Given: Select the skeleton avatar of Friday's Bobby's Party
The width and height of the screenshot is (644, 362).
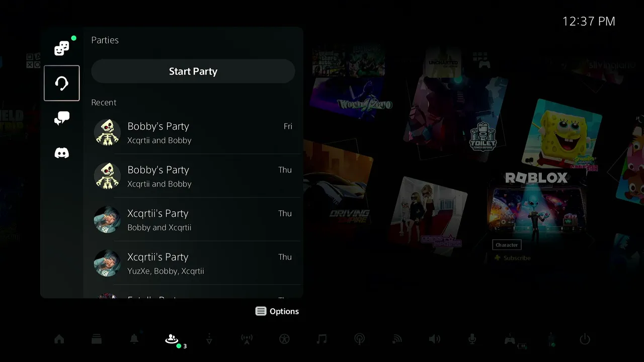Looking at the screenshot, I should coord(107,133).
